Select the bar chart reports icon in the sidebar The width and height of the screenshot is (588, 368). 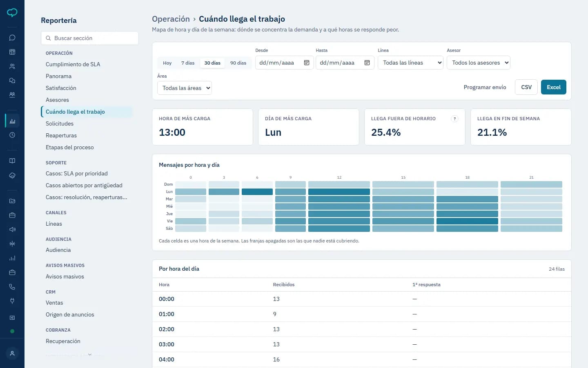(12, 121)
